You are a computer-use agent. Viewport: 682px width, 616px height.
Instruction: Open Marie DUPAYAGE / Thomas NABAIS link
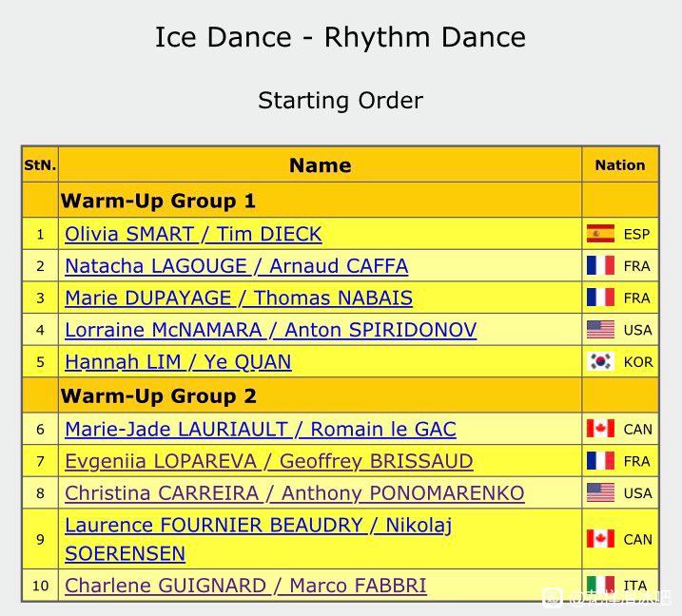point(239,298)
